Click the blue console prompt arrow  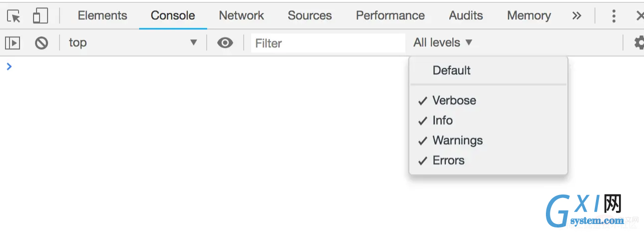click(x=9, y=66)
